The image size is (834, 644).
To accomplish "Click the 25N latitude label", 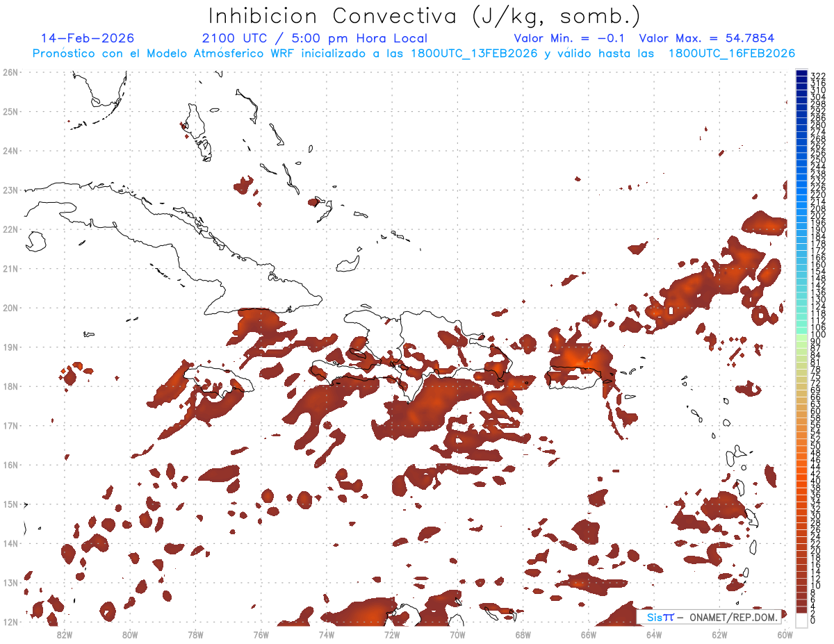I will [10, 111].
